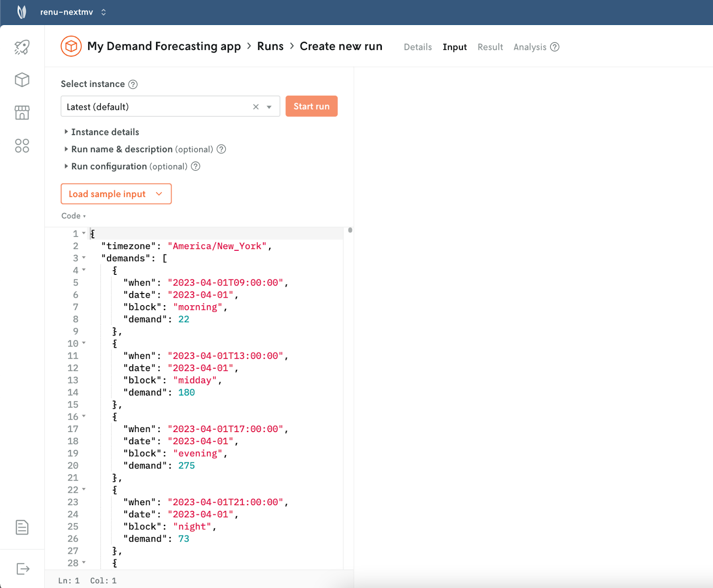Collapse the object fold at line 22
Image resolution: width=713 pixels, height=588 pixels.
pyautogui.click(x=84, y=489)
